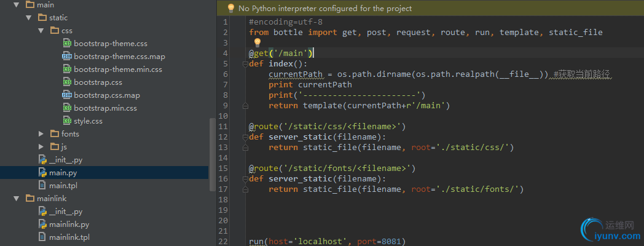The height and width of the screenshot is (246, 644).
Task: Place cursor on the bottle import line
Action: (425, 32)
